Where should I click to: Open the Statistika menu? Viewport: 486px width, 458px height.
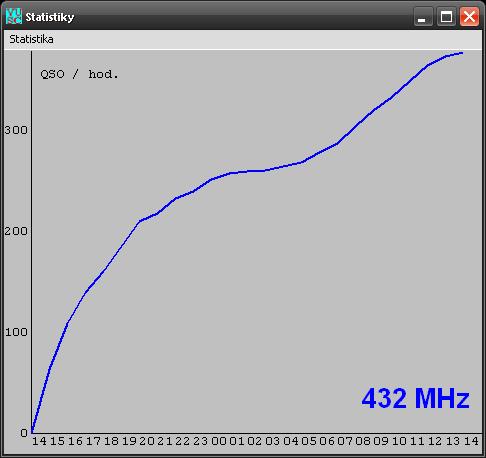pyautogui.click(x=31, y=39)
